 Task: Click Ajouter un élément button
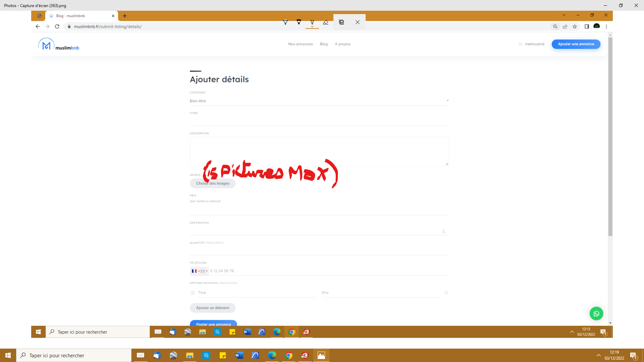(213, 308)
